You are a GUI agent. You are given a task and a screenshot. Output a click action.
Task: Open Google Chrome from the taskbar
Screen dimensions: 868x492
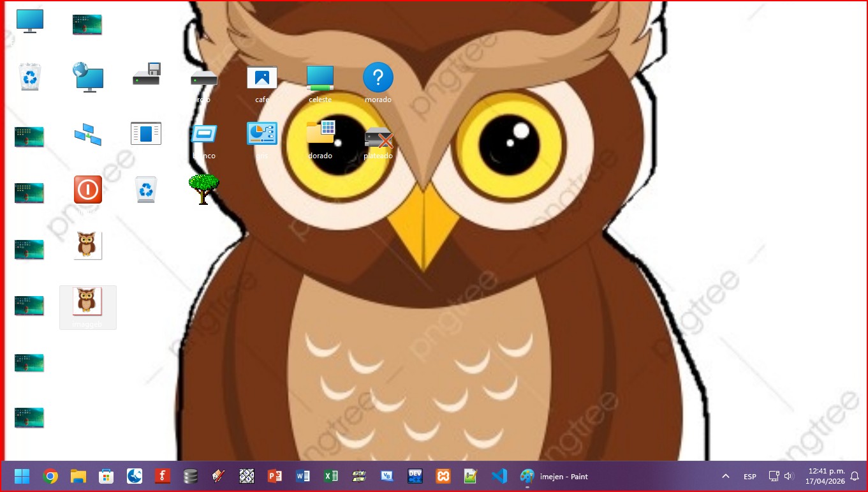click(x=50, y=477)
